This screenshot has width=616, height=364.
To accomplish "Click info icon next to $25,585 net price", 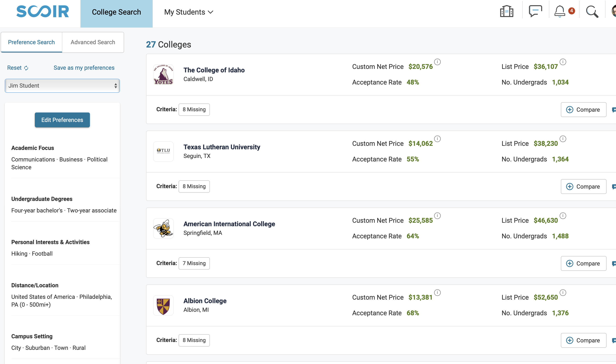I will point(437,216).
